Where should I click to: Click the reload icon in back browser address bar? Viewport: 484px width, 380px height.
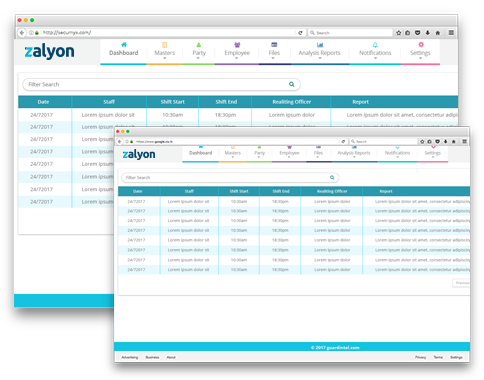pyautogui.click(x=300, y=33)
